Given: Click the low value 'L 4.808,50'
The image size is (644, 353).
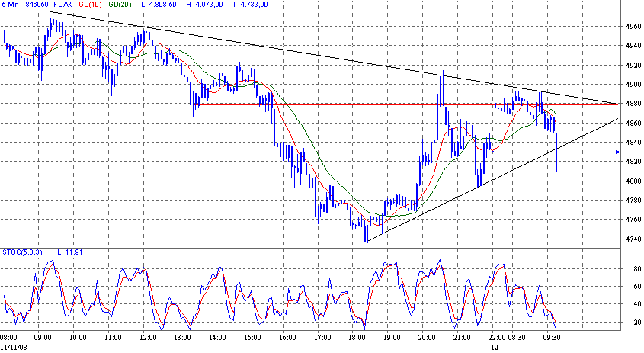Looking at the screenshot, I should tap(159, 5).
